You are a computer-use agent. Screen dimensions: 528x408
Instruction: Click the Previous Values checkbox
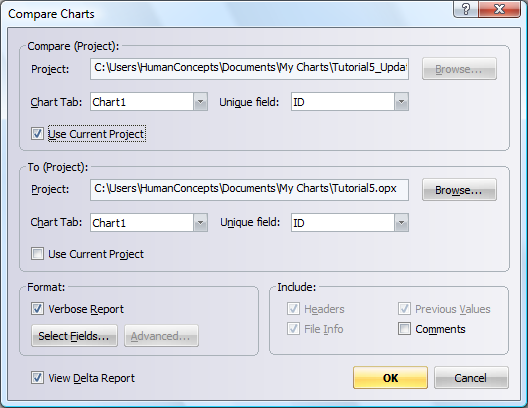click(404, 309)
